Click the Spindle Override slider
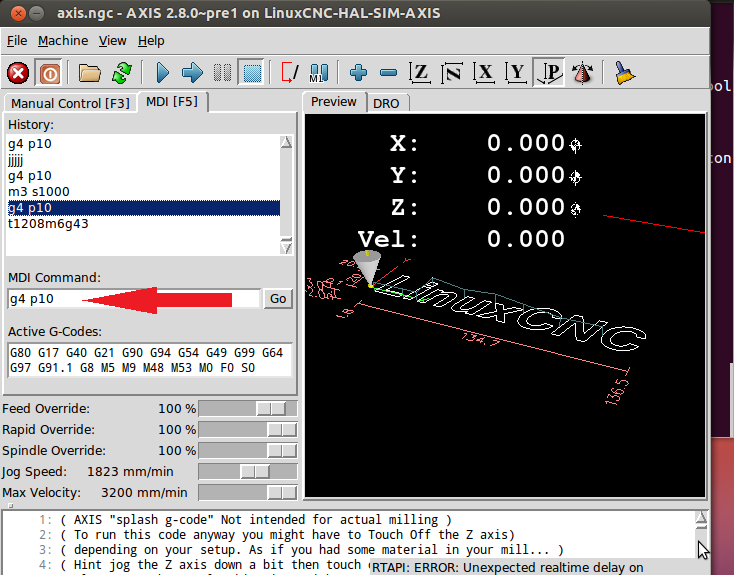Image resolution: width=734 pixels, height=575 pixels. [x=248, y=451]
